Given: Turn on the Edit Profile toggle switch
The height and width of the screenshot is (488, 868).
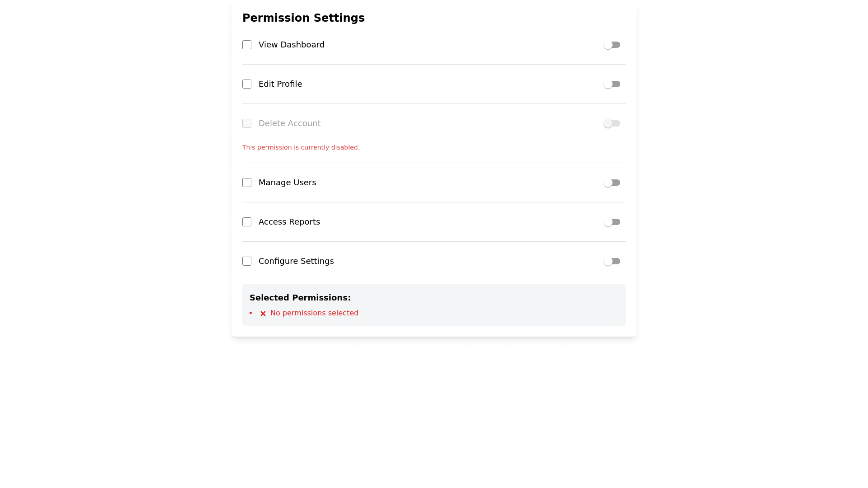Looking at the screenshot, I should click(x=612, y=84).
